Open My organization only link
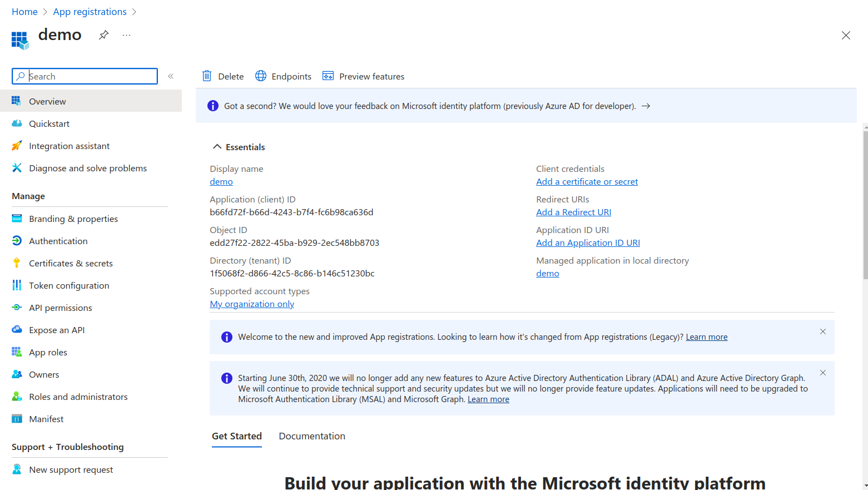Image resolution: width=868 pixels, height=490 pixels. point(252,304)
